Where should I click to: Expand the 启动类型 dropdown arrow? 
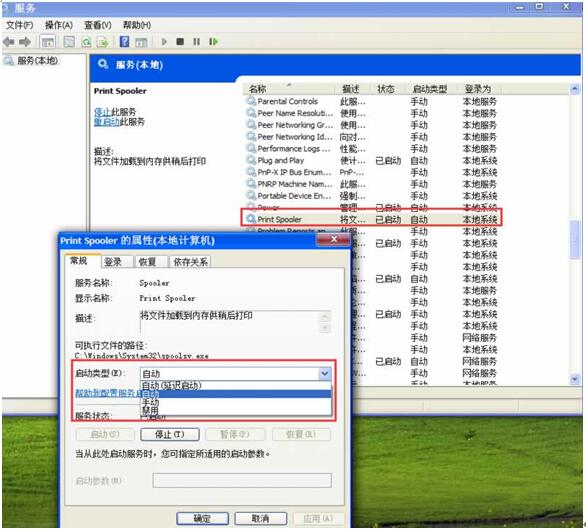pos(324,373)
